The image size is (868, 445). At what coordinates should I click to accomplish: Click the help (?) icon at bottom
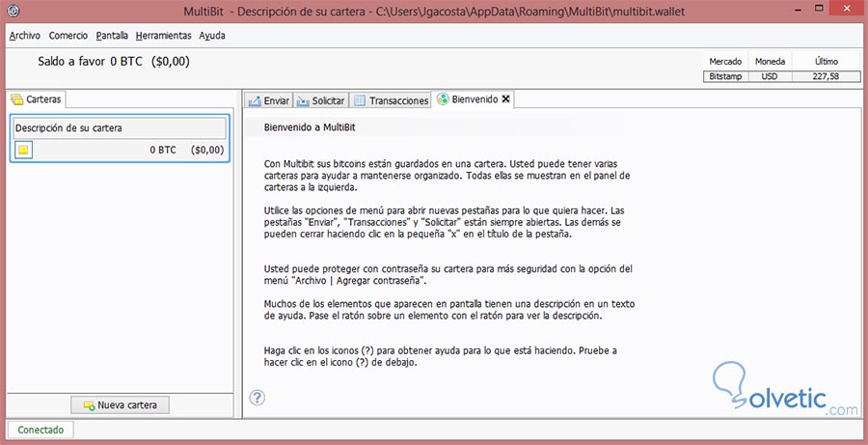257,398
